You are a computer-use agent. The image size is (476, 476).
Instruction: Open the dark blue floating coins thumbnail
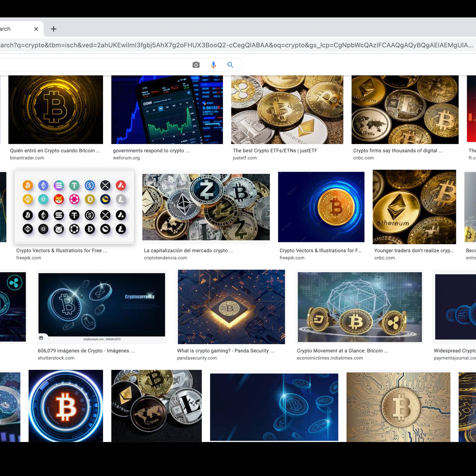point(274,407)
